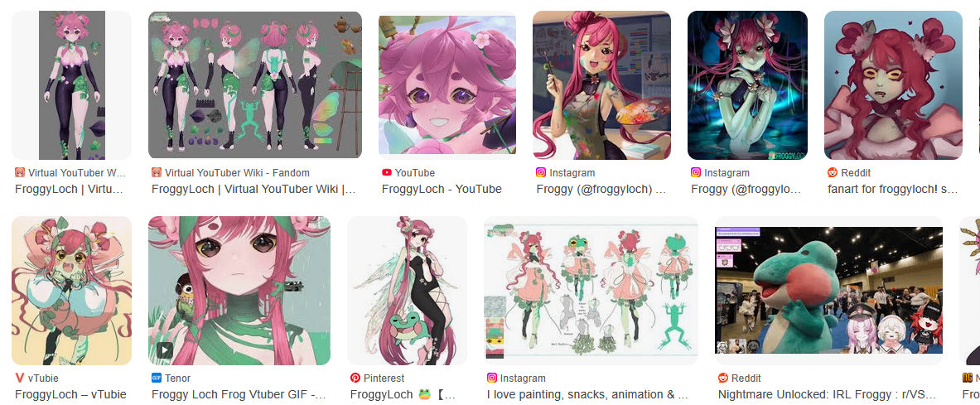
Task: Click the Tenor GIF source icon
Action: [x=157, y=378]
